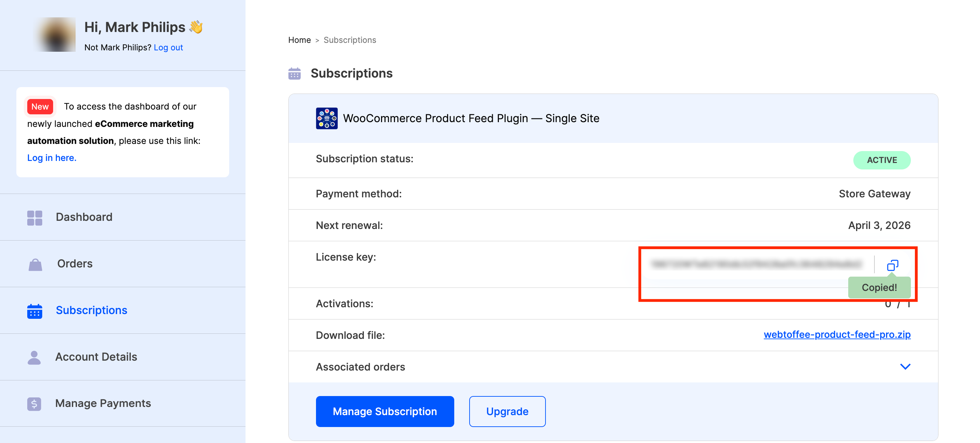This screenshot has width=980, height=443.
Task: Click the plugin title 'WooCommerce Product Feed Plugin — Single Site'
Action: 471,118
